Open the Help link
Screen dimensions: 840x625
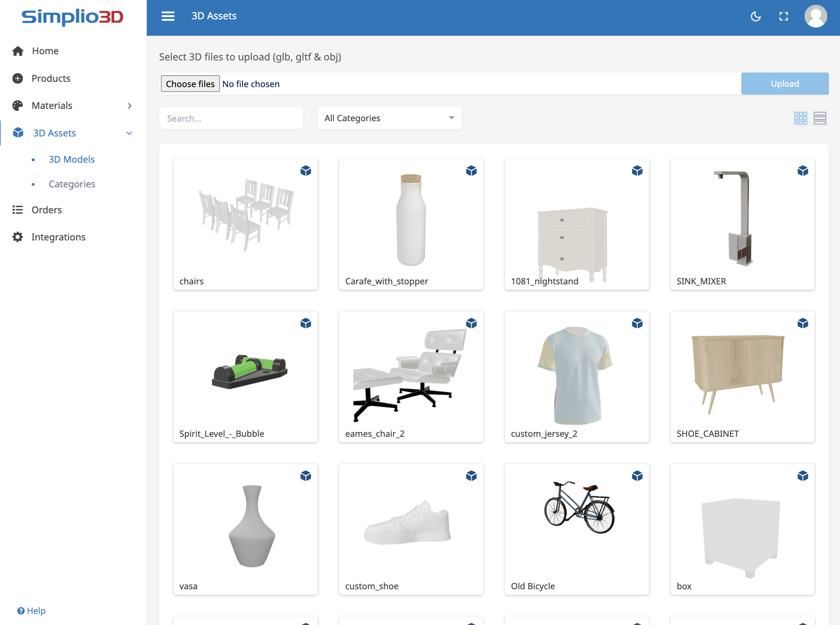pyautogui.click(x=31, y=611)
